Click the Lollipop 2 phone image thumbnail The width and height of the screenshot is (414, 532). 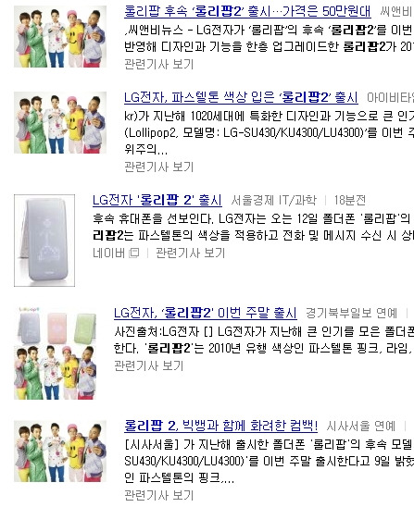tap(44, 241)
